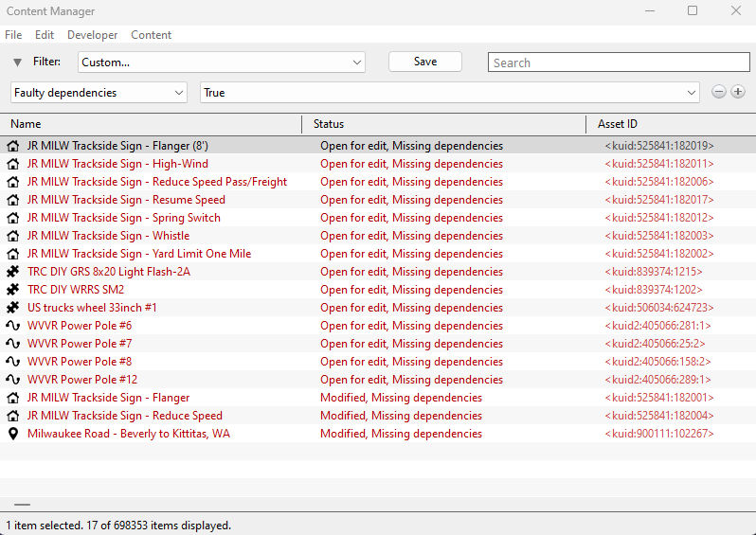This screenshot has width=756, height=535.
Task: Click the puzzle icon beside TRC DIY WRRS SM2
Action: [12, 290]
